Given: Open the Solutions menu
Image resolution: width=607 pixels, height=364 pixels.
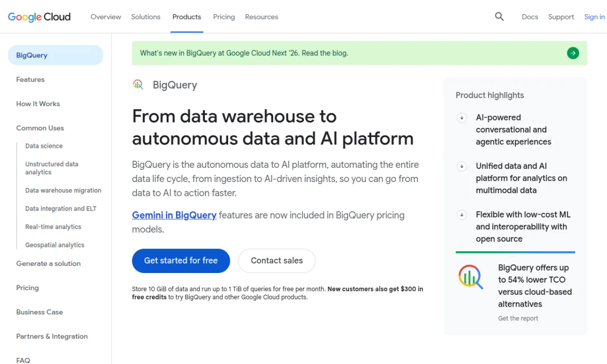Looking at the screenshot, I should [x=146, y=17].
